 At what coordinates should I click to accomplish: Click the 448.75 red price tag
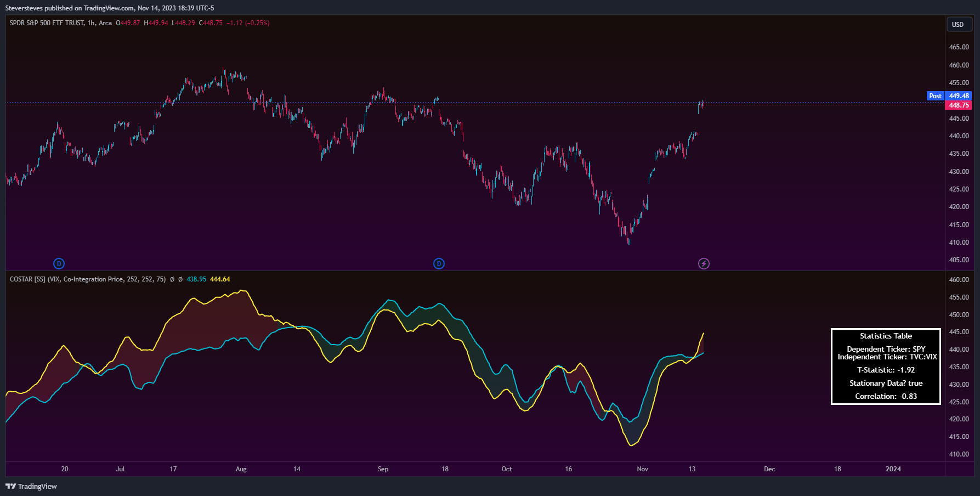(x=959, y=105)
